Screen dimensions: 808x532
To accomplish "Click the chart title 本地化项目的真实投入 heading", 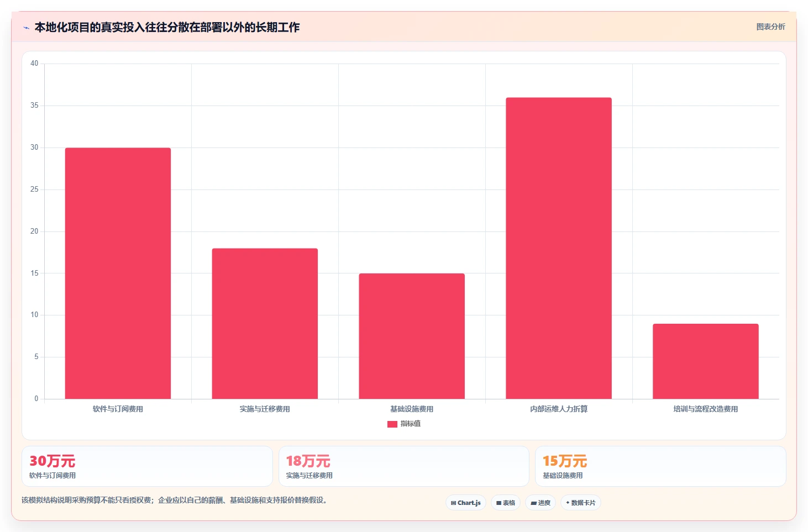I will tap(167, 27).
